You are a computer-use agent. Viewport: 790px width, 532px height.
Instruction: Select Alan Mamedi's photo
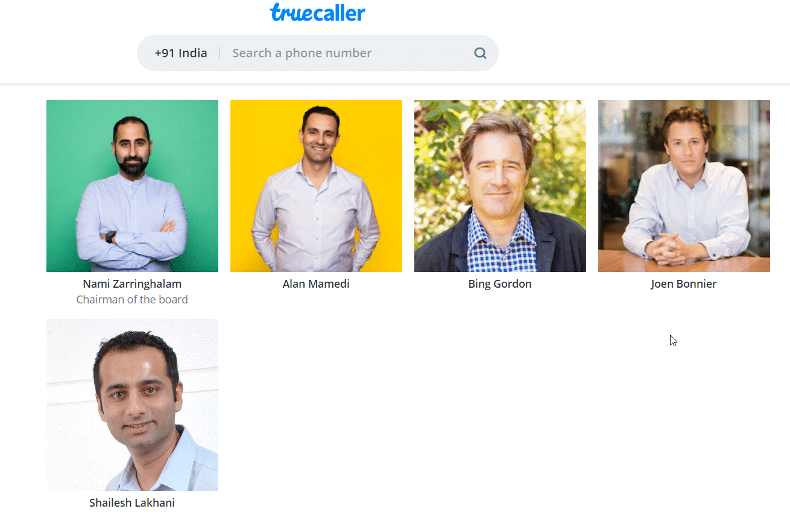[x=316, y=186]
